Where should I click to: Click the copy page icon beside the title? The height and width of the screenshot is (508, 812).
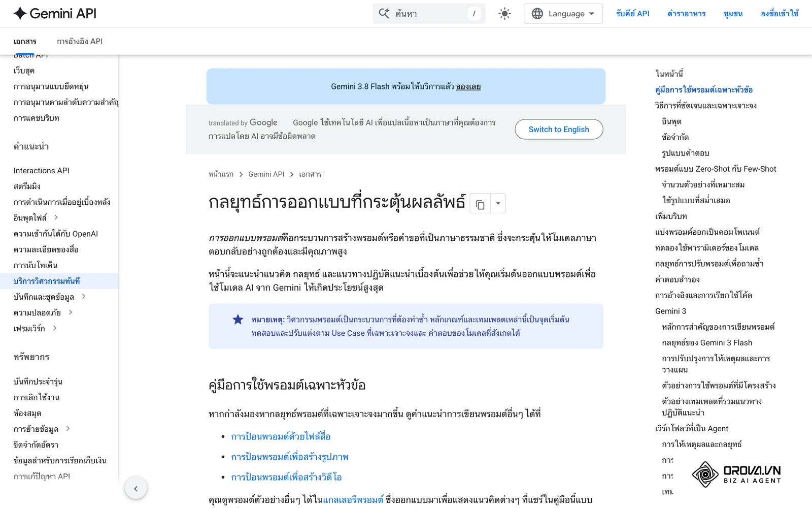[480, 204]
